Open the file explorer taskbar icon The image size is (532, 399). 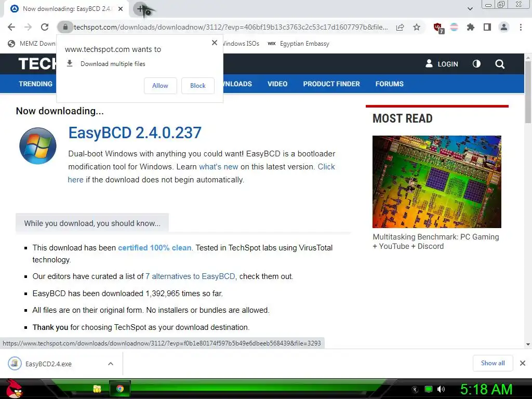(x=97, y=389)
